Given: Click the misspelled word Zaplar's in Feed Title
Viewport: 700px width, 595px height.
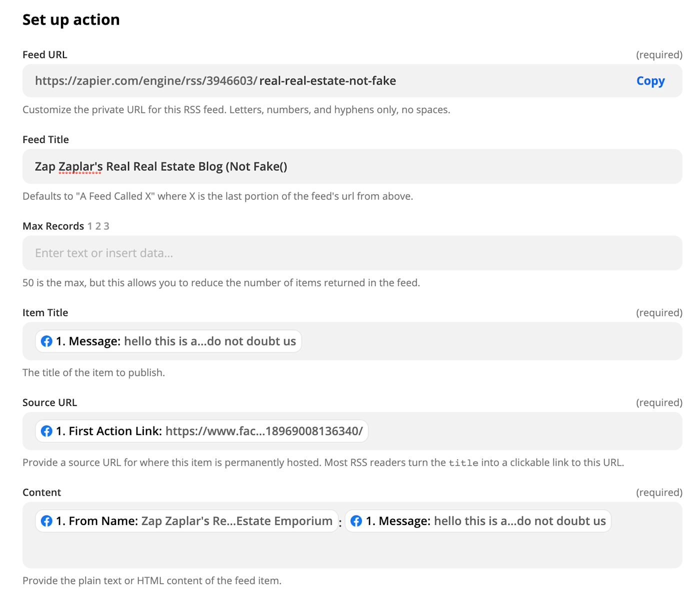Looking at the screenshot, I should pos(80,166).
